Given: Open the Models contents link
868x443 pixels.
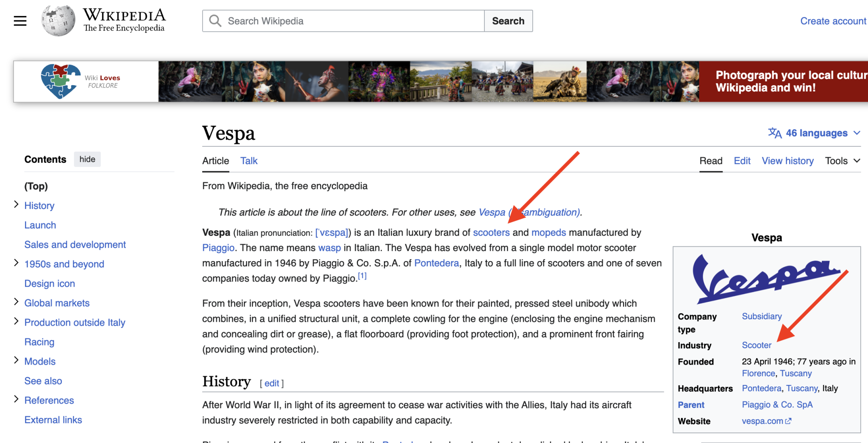Looking at the screenshot, I should coord(40,362).
